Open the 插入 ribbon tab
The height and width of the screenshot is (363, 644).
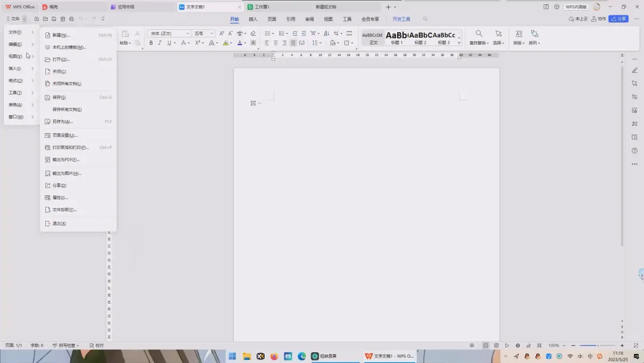(253, 19)
